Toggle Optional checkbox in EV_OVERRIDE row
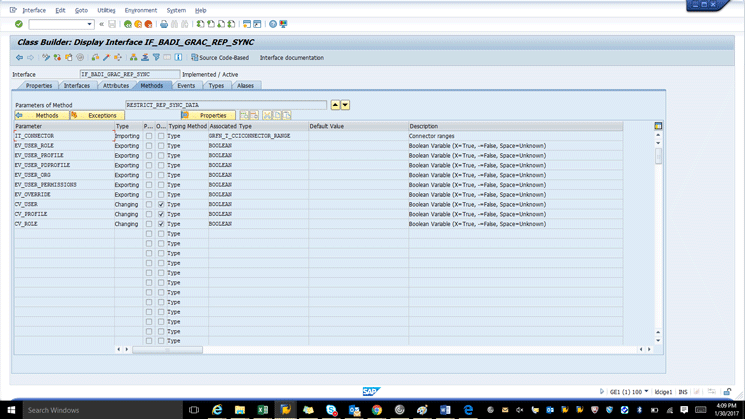This screenshot has width=745, height=419. (161, 195)
